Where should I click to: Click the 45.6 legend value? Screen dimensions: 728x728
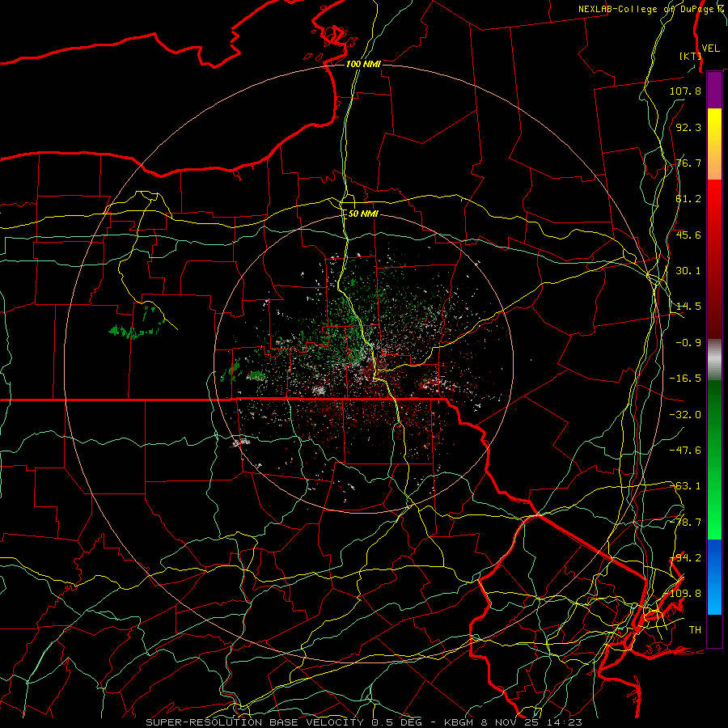pos(688,235)
